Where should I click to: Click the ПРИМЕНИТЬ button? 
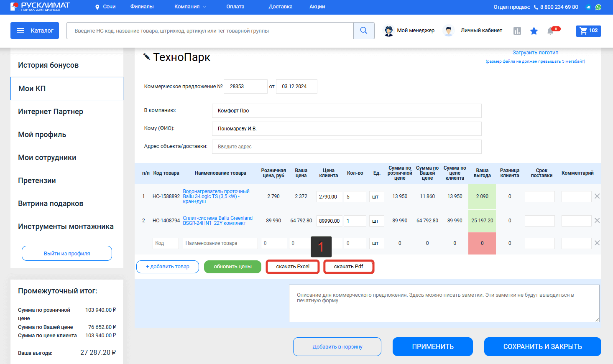[433, 347]
